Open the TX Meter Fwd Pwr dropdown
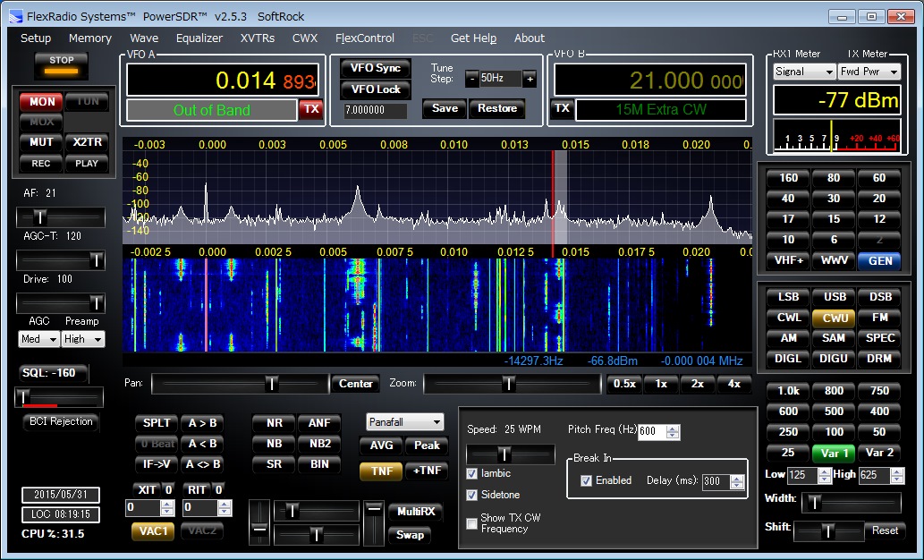The image size is (924, 560). coord(869,72)
